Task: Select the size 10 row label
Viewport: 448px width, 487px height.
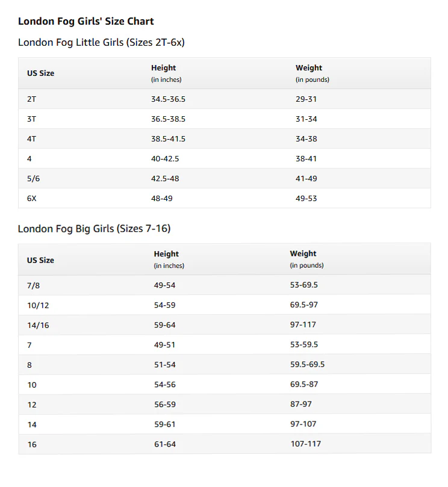Action: [x=32, y=385]
